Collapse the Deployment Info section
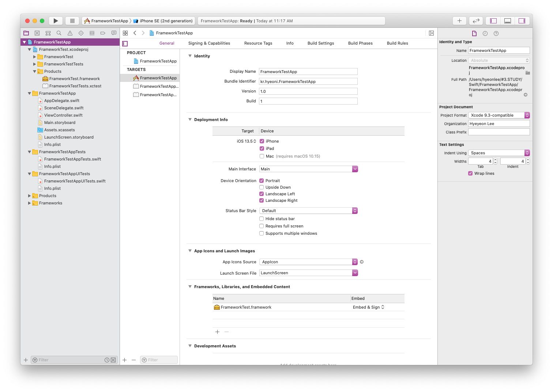 pyautogui.click(x=190, y=120)
